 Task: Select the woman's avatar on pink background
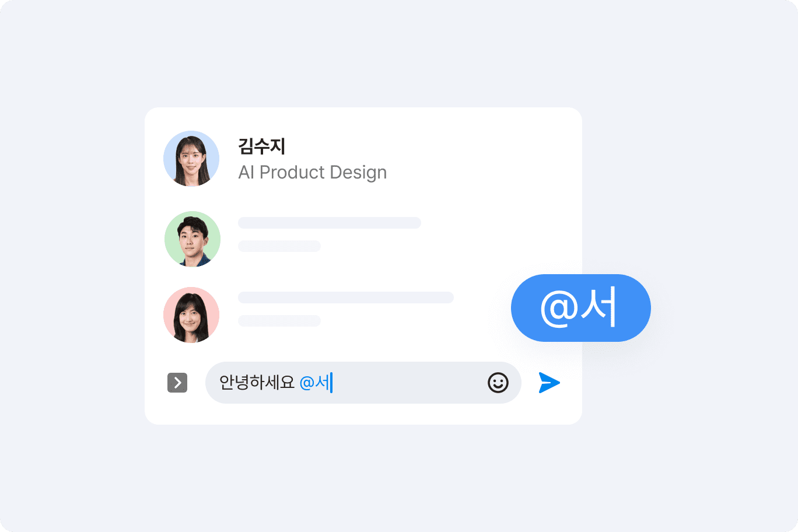pyautogui.click(x=191, y=315)
